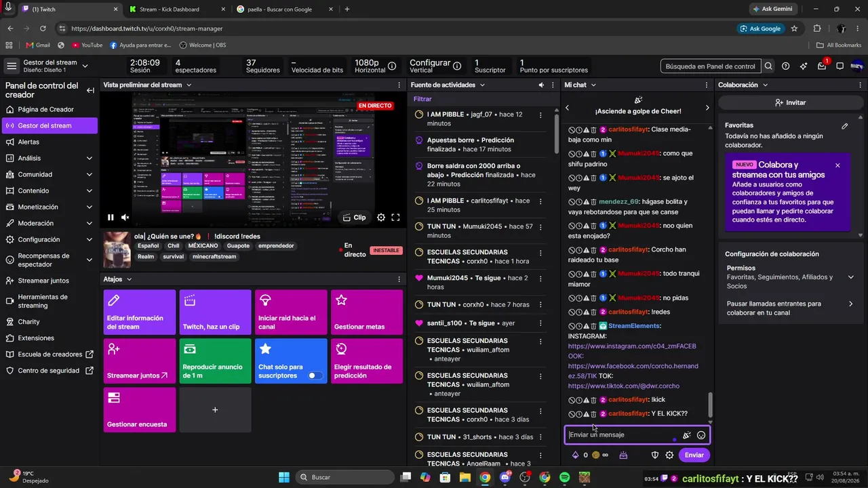Click Editar información del stream shortcut

click(x=140, y=312)
